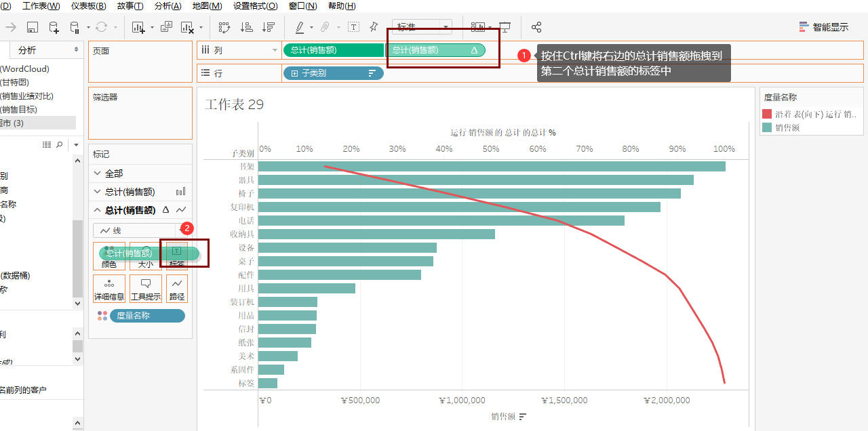This screenshot has height=431, width=868.
Task: Open the Show Me (智能显示) panel
Action: (824, 27)
